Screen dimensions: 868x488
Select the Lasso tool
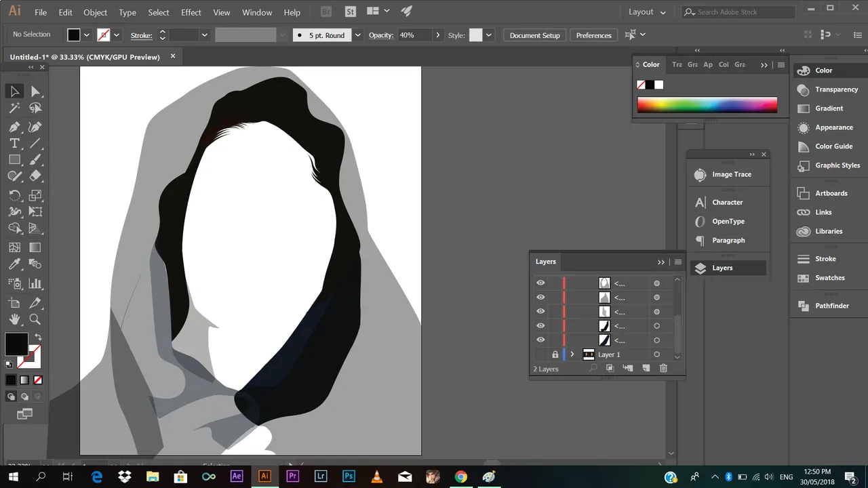(35, 108)
